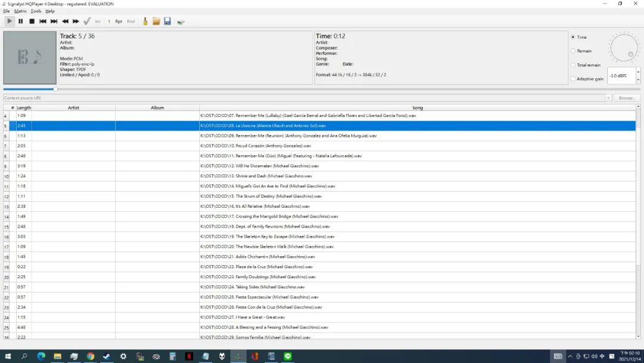Pause the current track
644x363 pixels.
point(20,21)
